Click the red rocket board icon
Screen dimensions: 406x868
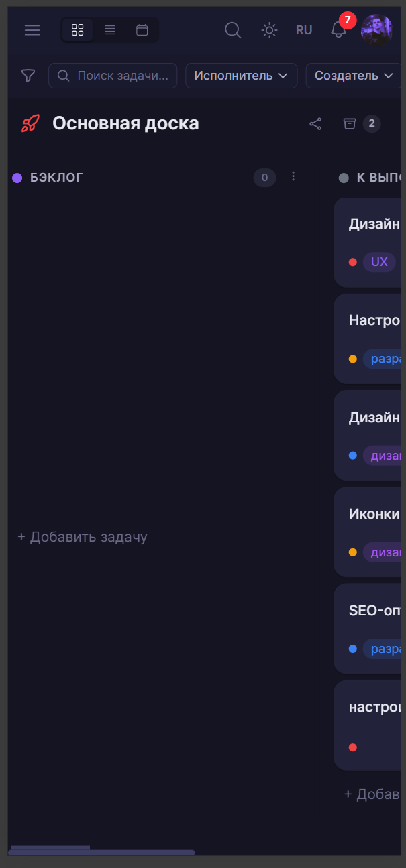(x=30, y=123)
